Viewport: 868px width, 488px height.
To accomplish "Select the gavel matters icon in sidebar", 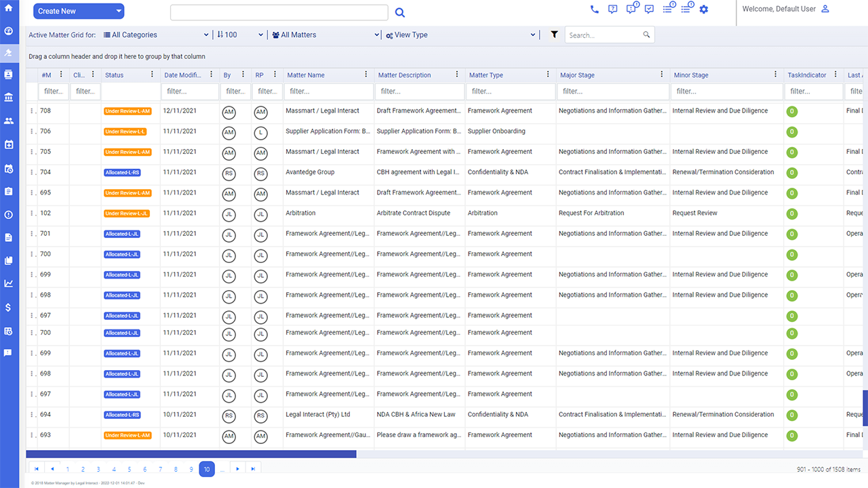I will pyautogui.click(x=9, y=52).
